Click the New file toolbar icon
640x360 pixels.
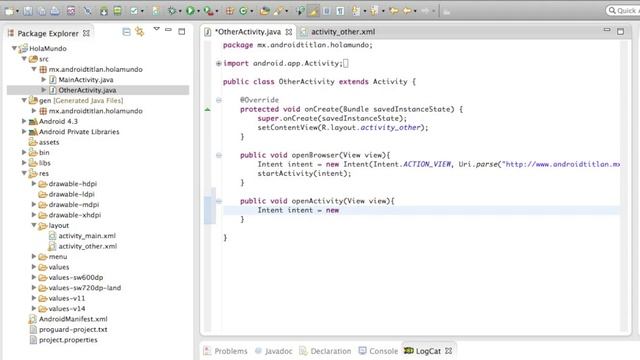click(9, 11)
